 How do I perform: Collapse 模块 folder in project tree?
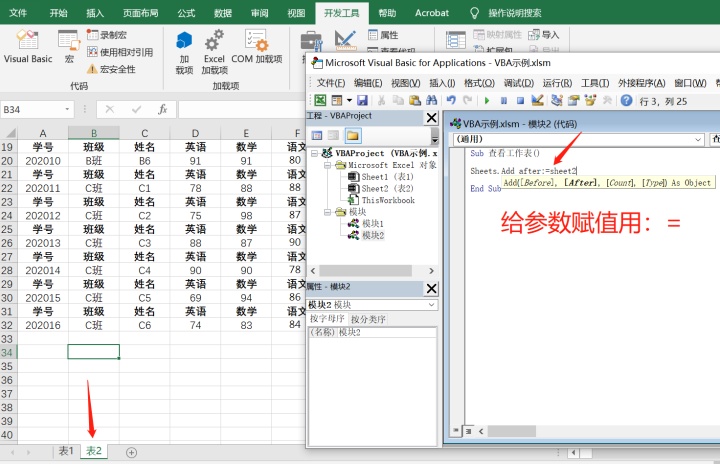coord(327,212)
